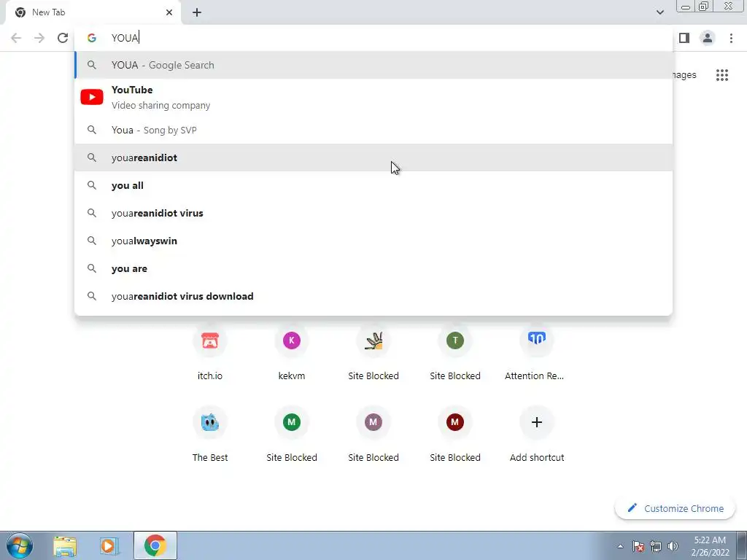The height and width of the screenshot is (560, 747).
Task: Select the New Tab tab
Action: tap(93, 13)
